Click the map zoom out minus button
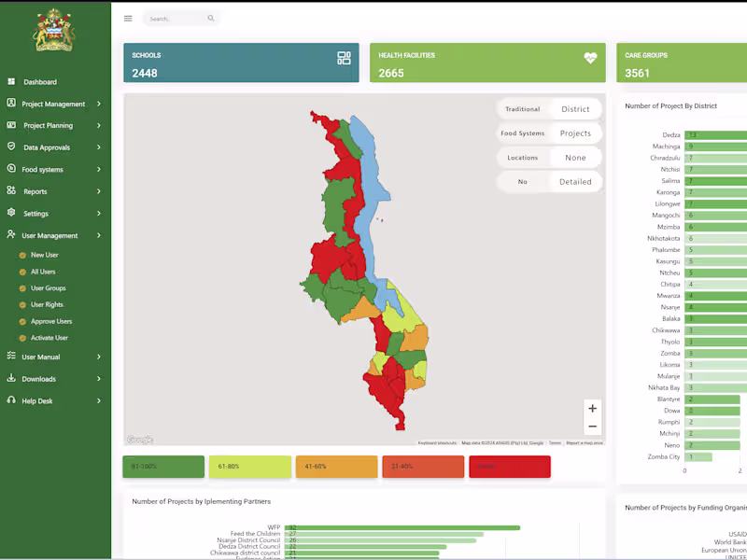 pos(592,427)
